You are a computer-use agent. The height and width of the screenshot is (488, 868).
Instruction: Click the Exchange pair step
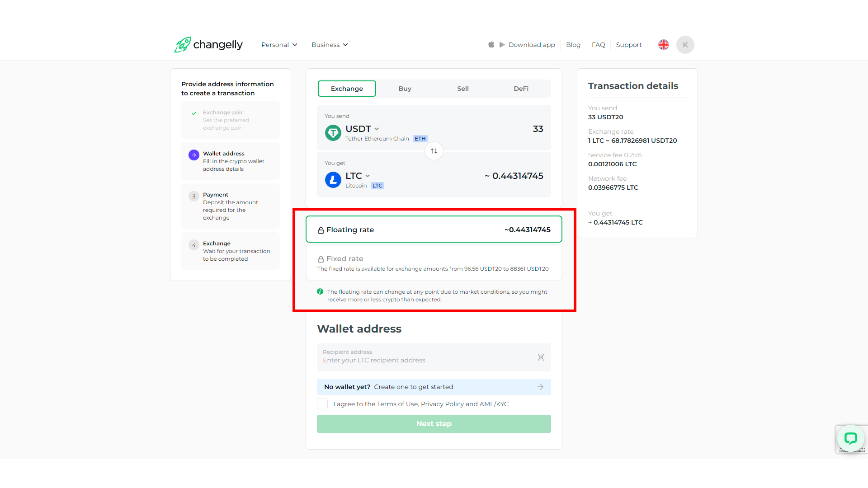click(231, 120)
